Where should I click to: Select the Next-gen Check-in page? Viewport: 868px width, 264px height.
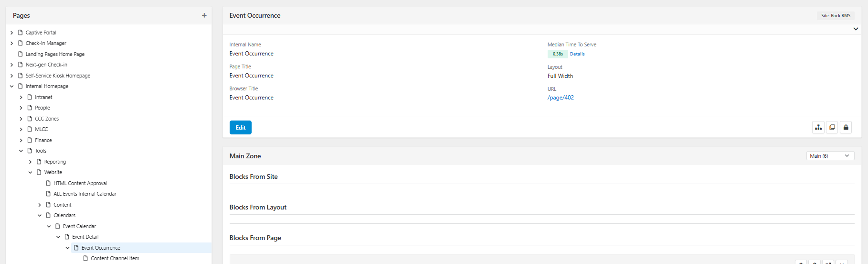click(x=46, y=65)
